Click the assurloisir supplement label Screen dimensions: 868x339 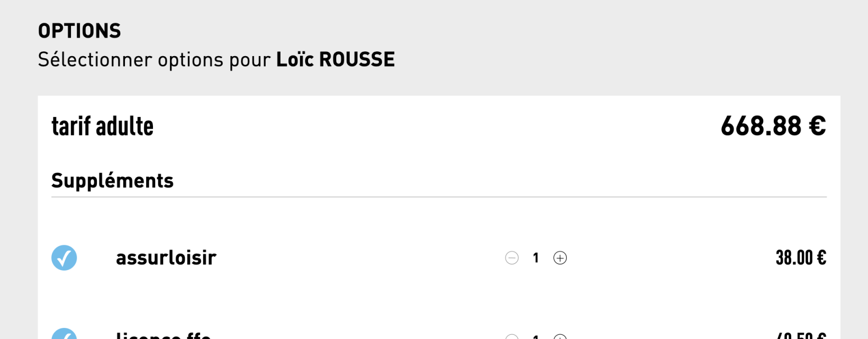(166, 258)
